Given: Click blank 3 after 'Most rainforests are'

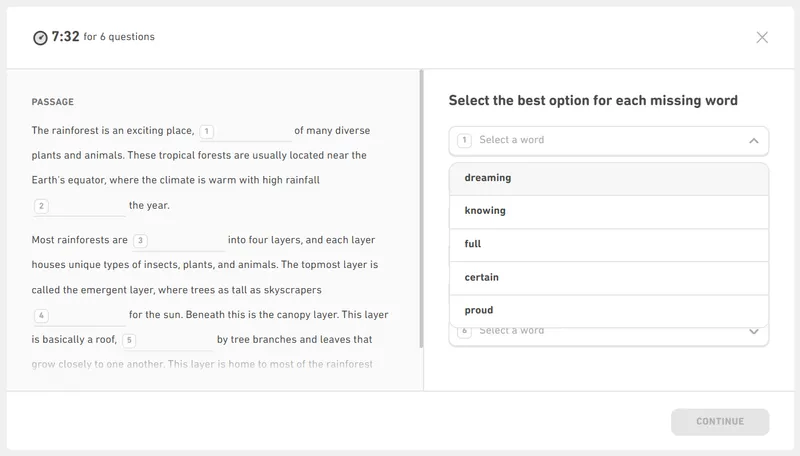Looking at the screenshot, I should (179, 241).
